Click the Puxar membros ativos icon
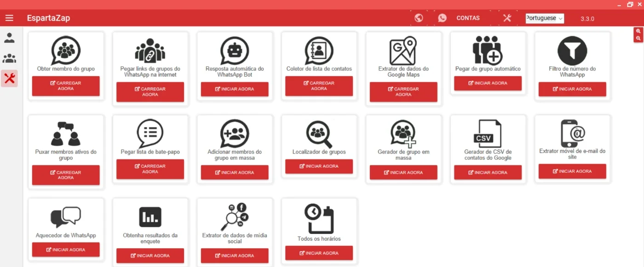This screenshot has height=267, width=644. click(x=66, y=134)
